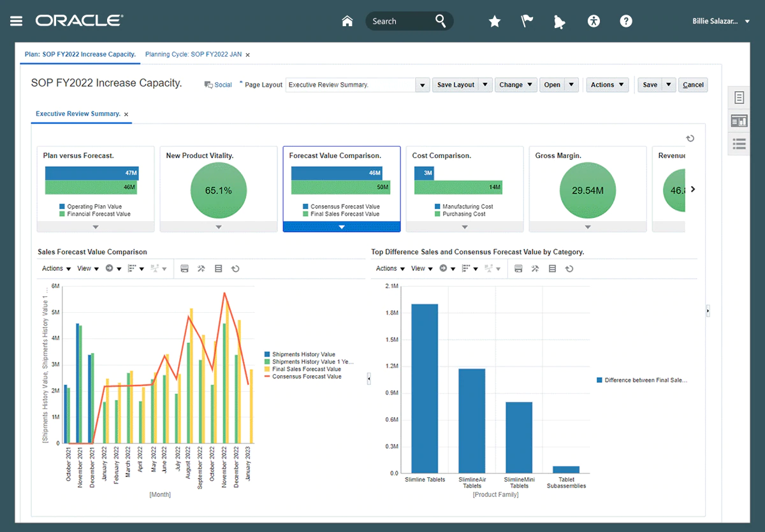Collapse the Plan versus Forecast tile
The height and width of the screenshot is (532, 765).
[x=96, y=227]
